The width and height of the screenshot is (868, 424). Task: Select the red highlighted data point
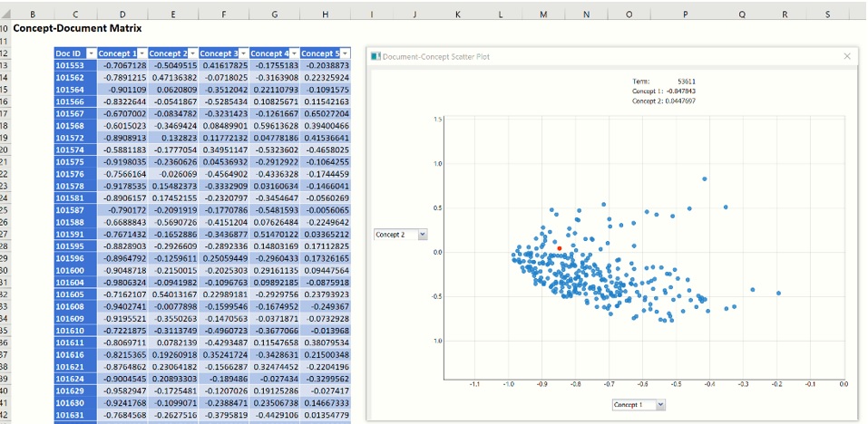click(x=560, y=247)
